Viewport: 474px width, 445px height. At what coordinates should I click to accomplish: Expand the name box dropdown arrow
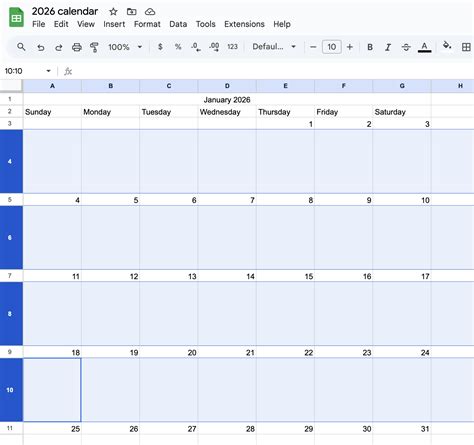pos(48,71)
